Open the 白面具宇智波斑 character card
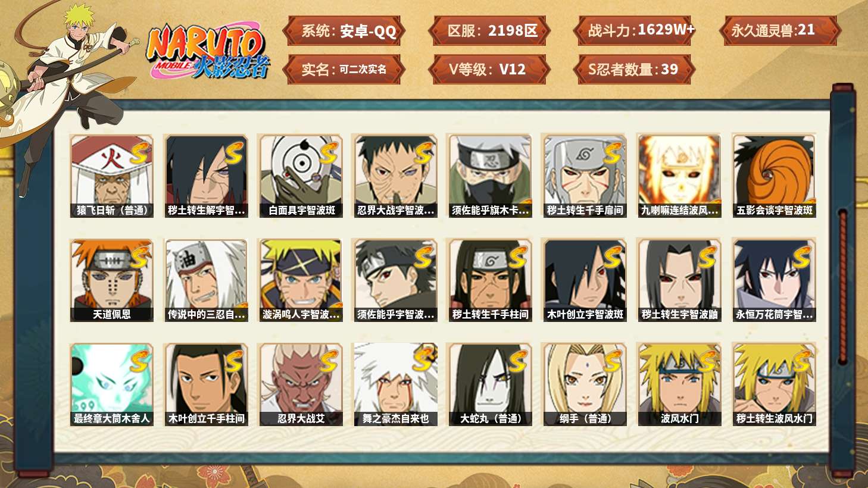Viewport: 868px width, 488px height. pyautogui.click(x=301, y=176)
